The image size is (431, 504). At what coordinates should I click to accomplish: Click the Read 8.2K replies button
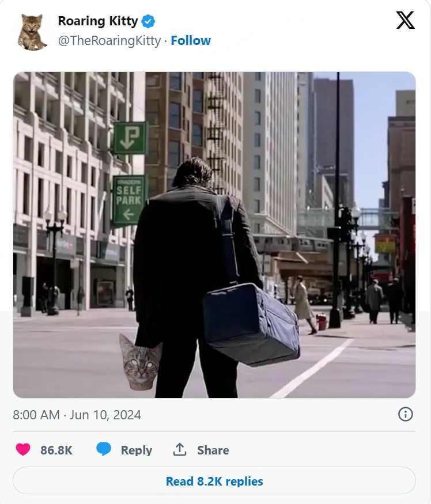click(x=214, y=481)
